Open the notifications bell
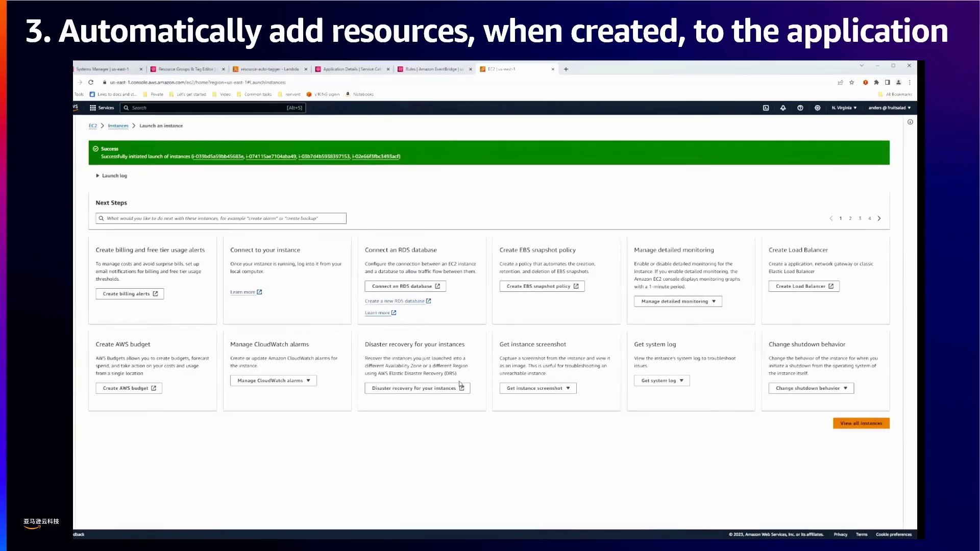 click(783, 108)
